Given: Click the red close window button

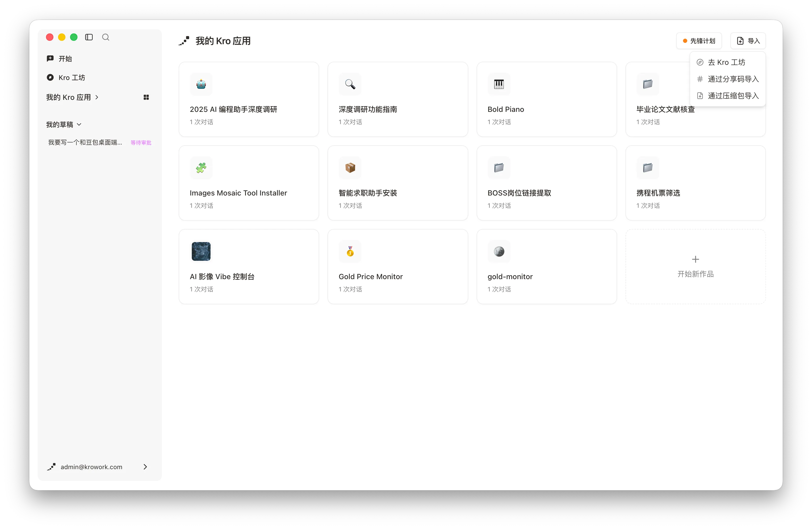Looking at the screenshot, I should (x=50, y=37).
